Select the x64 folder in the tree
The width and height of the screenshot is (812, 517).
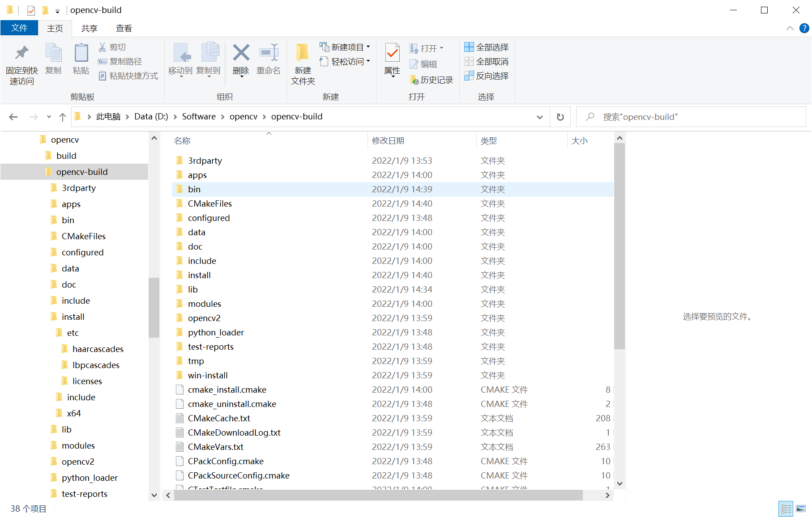[x=74, y=413]
